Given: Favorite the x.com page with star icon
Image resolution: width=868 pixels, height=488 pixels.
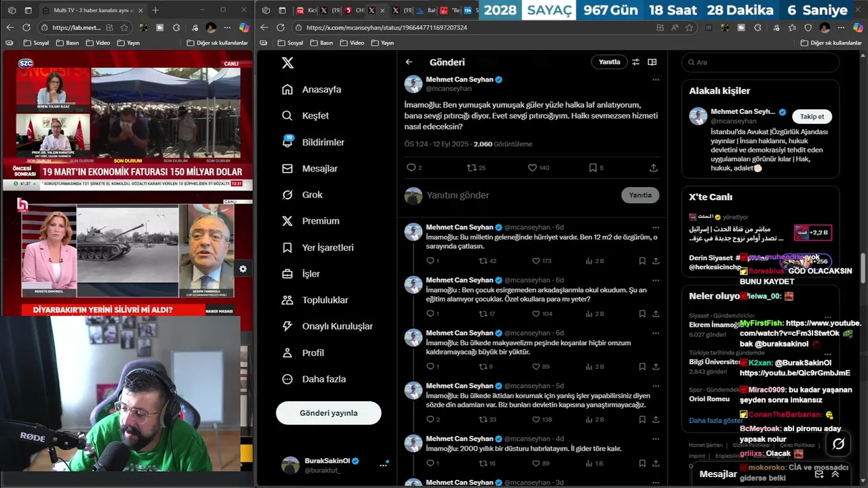Looking at the screenshot, I should click(690, 28).
